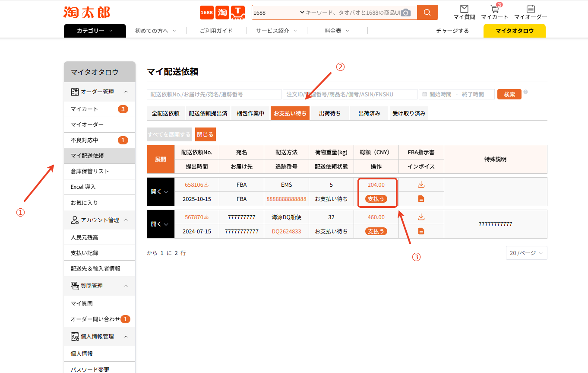Switch to 梱包作業中 tab

coord(250,113)
